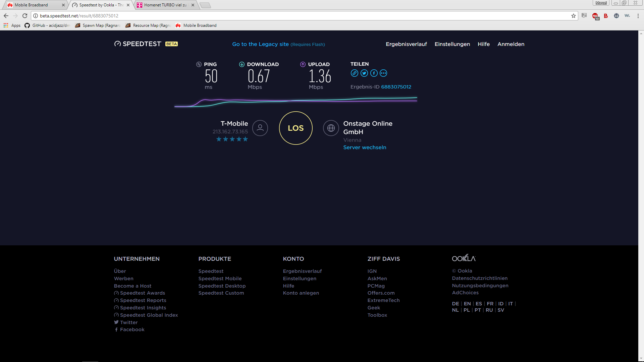Click the T-Mobile user profile icon
Screen dimensions: 644x362
pos(260,128)
